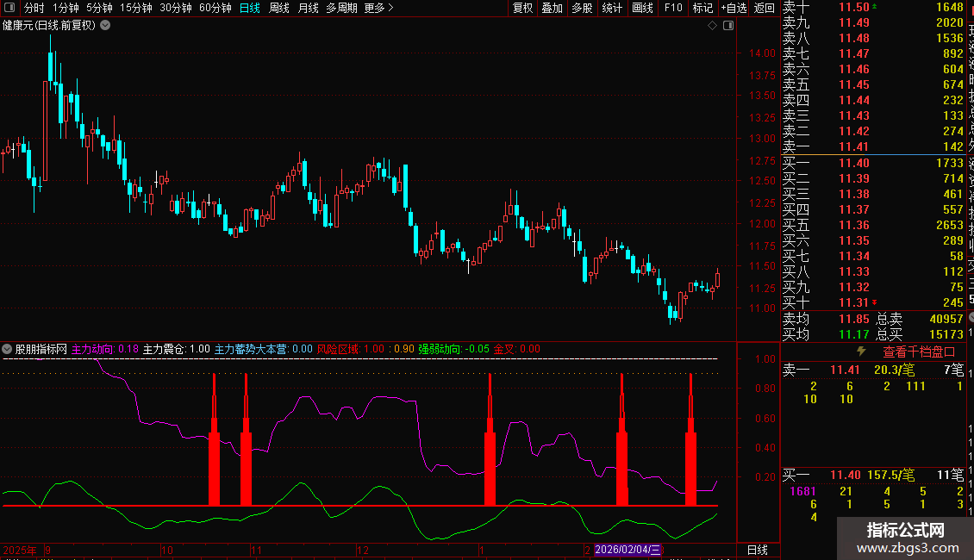Open the indicator dropdown beside 股朋指标网
The height and width of the screenshot is (560, 974).
(x=7, y=349)
